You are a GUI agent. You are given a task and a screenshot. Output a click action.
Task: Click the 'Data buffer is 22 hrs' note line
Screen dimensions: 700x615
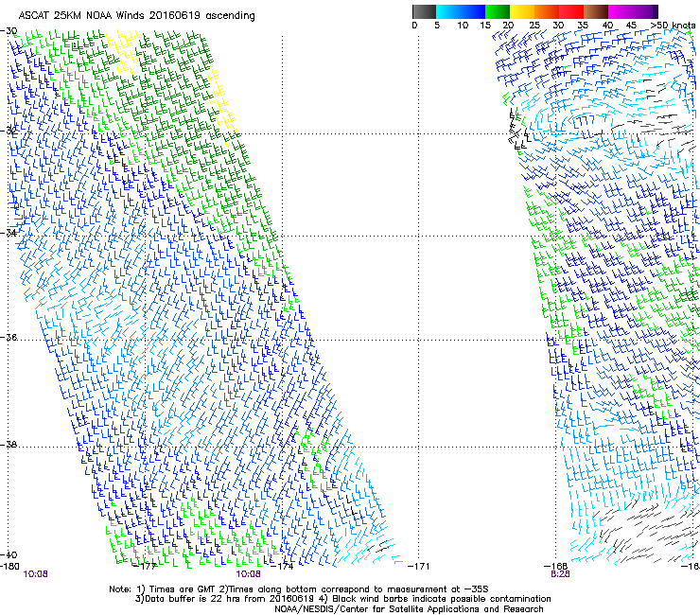click(x=342, y=599)
